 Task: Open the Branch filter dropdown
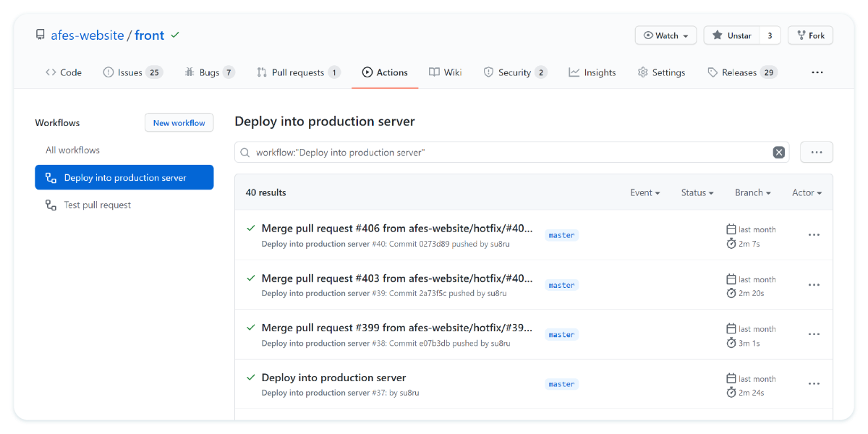[753, 192]
